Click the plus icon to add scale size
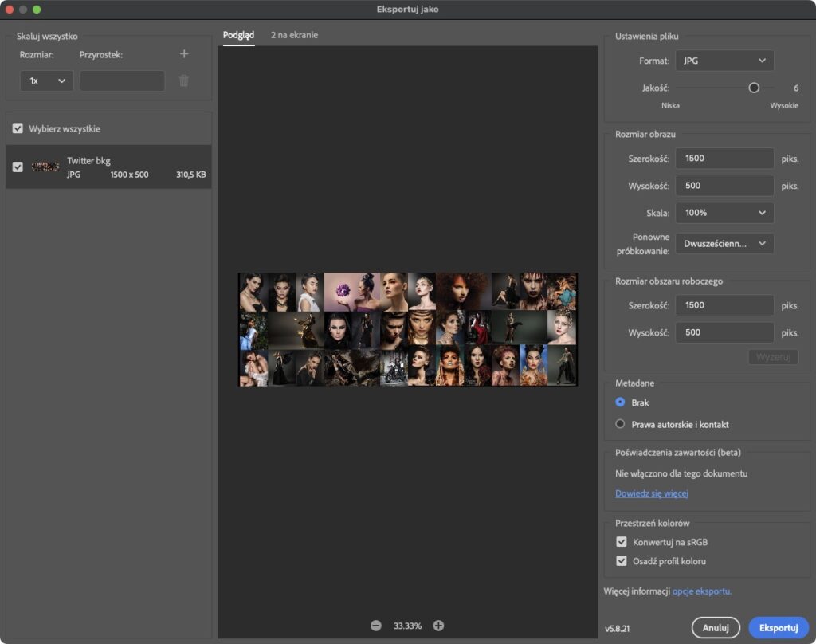Image resolution: width=816 pixels, height=644 pixels. pos(184,54)
